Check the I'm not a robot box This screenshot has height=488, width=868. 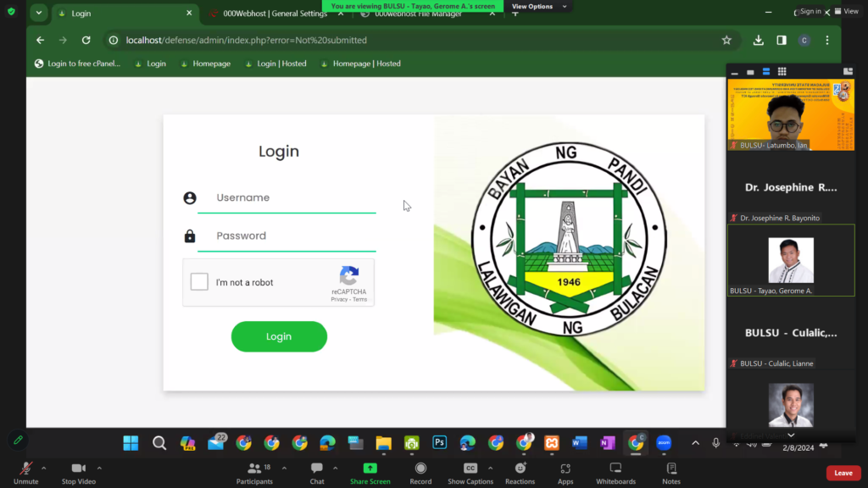click(x=199, y=282)
